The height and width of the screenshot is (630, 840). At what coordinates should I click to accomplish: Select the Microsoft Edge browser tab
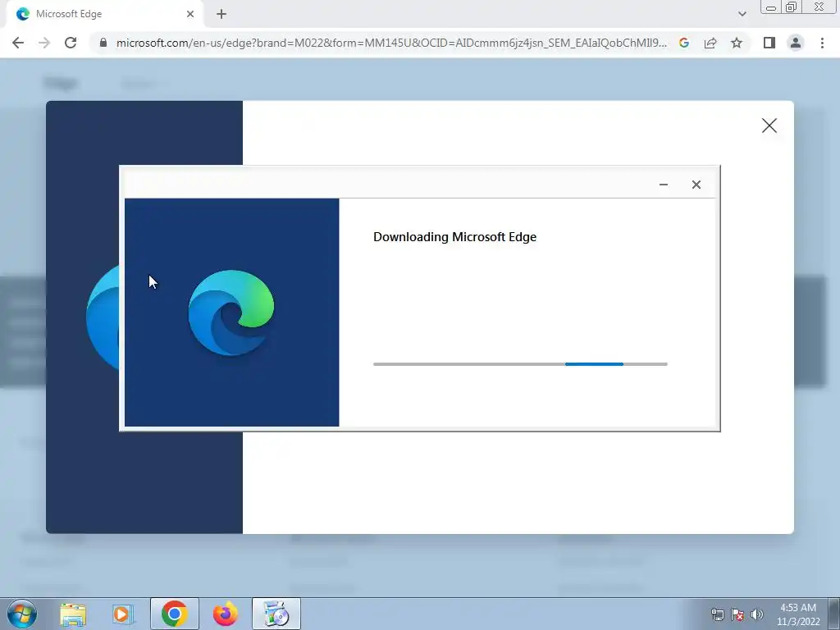[x=104, y=15]
